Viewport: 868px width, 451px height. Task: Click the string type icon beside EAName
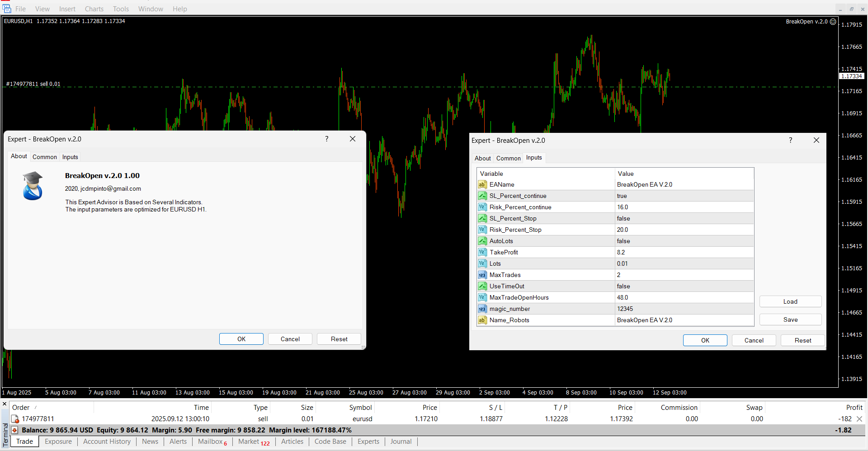(482, 184)
